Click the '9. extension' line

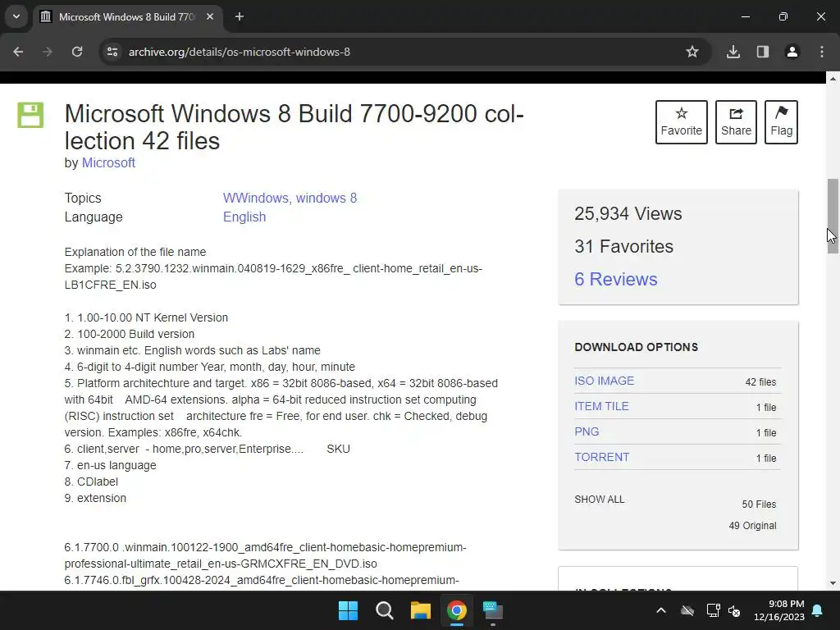[95, 498]
